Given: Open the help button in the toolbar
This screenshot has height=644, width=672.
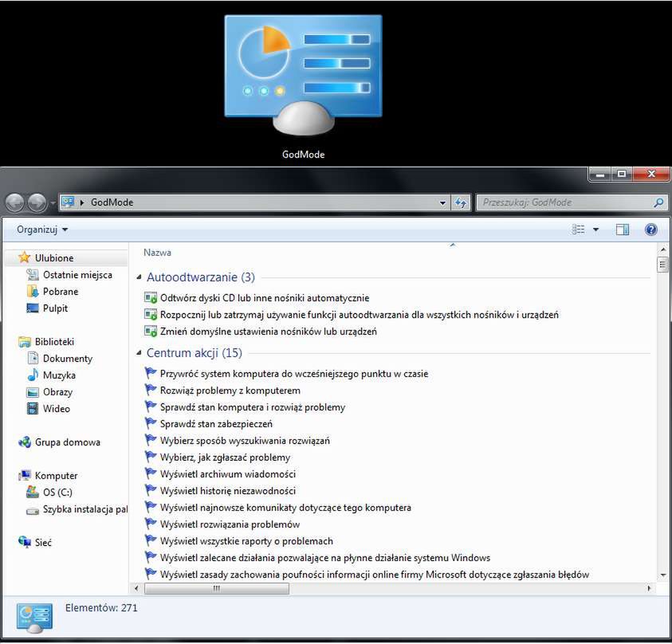Looking at the screenshot, I should point(650,230).
